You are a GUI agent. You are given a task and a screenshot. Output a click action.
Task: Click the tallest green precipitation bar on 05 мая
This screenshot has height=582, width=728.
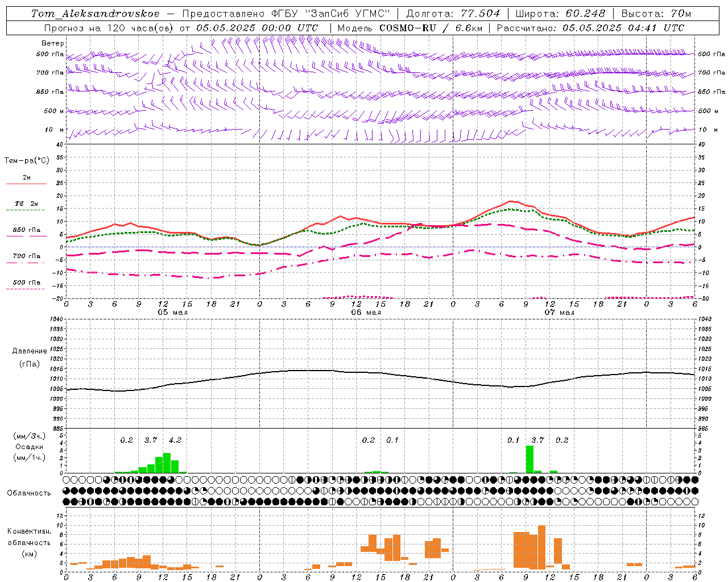tap(167, 463)
